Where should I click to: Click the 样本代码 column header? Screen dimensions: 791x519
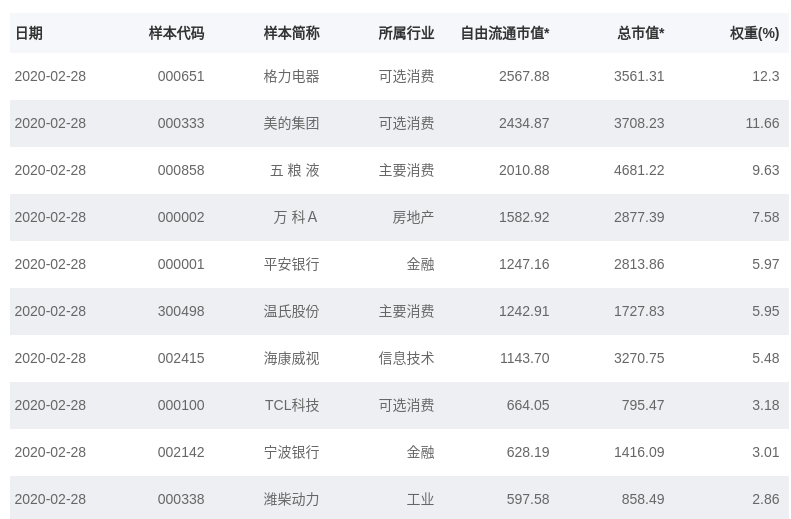coord(177,33)
